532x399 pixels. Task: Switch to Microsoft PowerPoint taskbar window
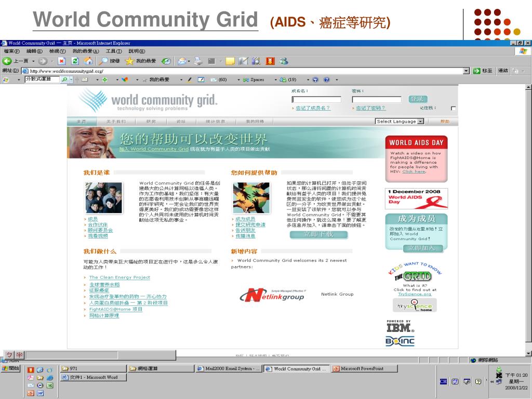pyautogui.click(x=365, y=368)
